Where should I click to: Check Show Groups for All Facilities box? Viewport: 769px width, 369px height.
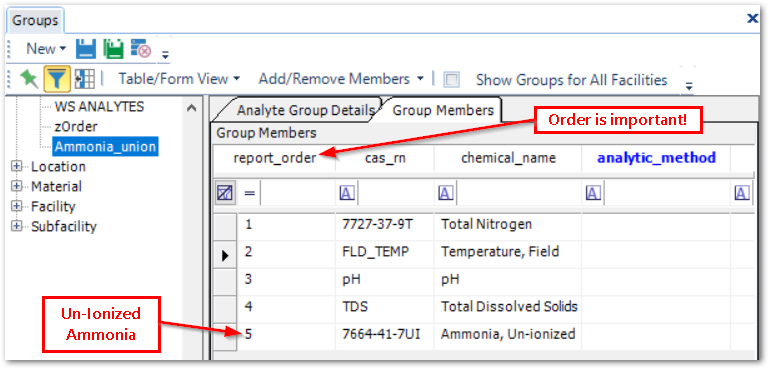[x=451, y=79]
